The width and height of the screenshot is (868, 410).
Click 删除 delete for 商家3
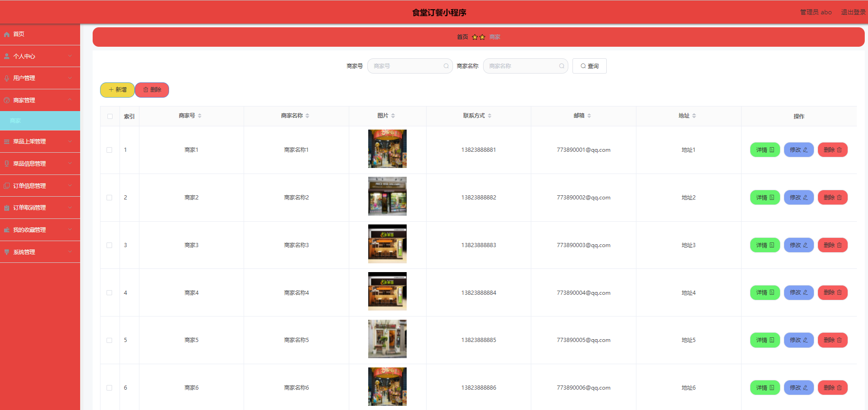(x=832, y=245)
